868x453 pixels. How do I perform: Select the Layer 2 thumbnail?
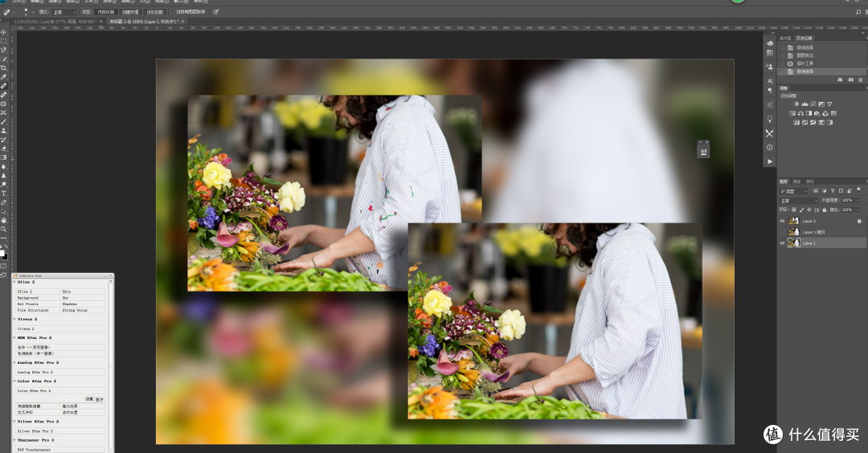(794, 221)
